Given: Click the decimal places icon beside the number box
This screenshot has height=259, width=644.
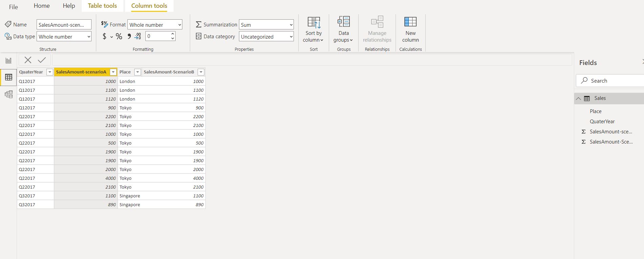Looking at the screenshot, I should click(138, 36).
